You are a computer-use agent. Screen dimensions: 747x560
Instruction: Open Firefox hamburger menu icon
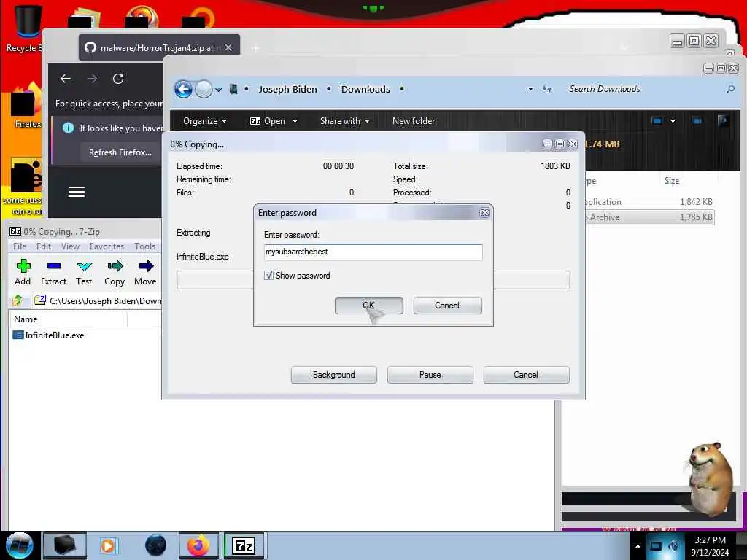76,192
